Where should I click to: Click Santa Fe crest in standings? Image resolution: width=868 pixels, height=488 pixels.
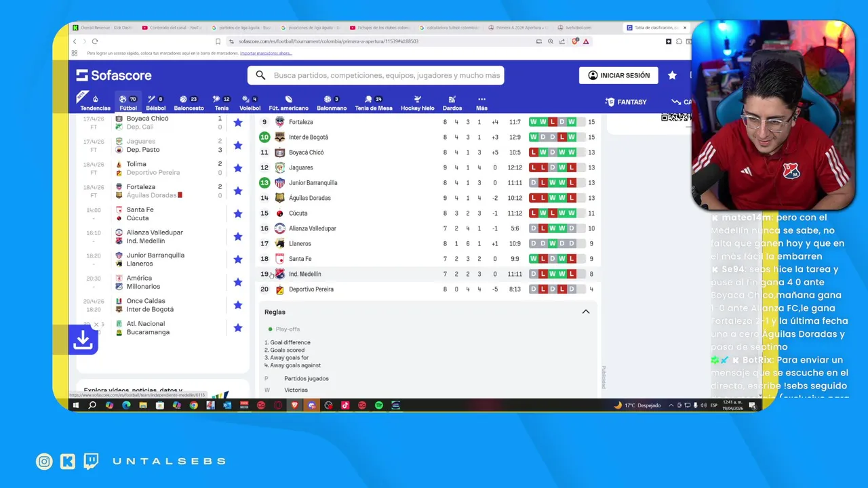[x=279, y=259]
